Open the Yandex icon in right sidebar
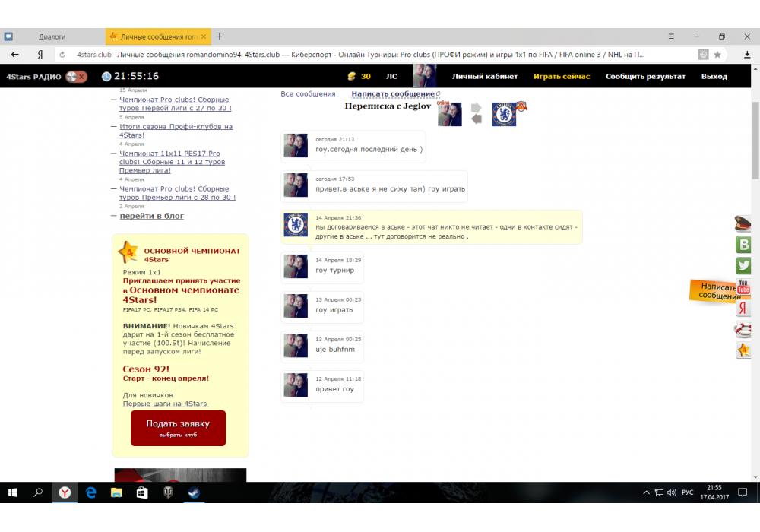Viewport: 760px width, 532px height. point(743,308)
